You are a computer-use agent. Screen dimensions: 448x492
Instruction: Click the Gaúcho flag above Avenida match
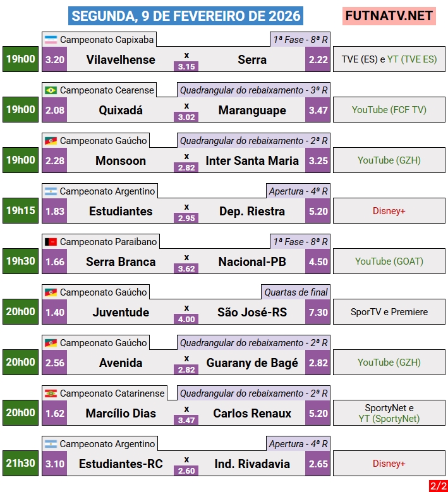point(51,343)
